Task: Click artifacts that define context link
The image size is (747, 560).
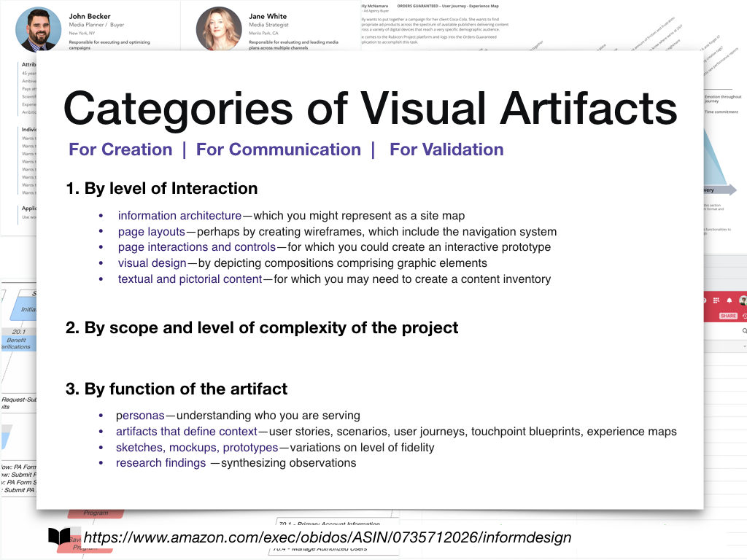Action: 187,432
